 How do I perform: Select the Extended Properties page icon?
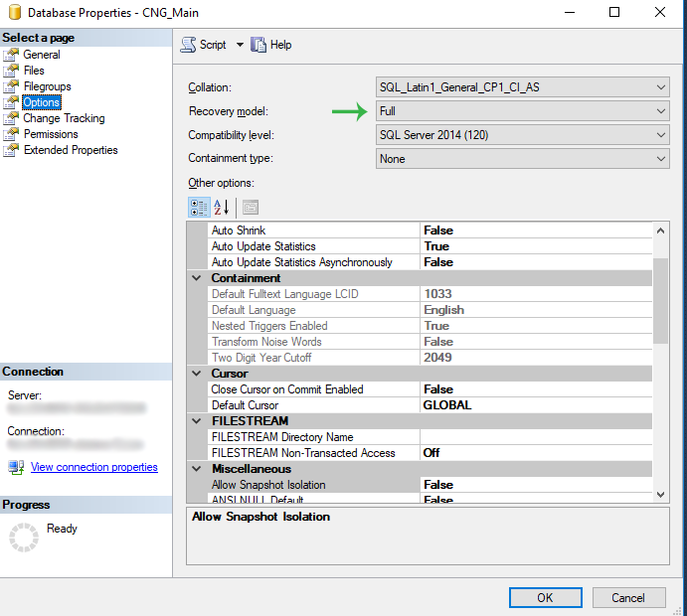tap(11, 150)
